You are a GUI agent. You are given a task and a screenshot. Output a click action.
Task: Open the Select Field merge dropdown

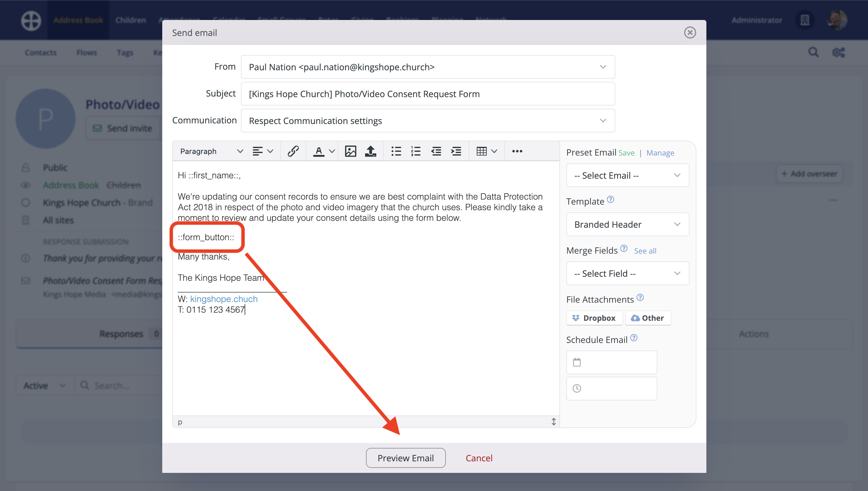pyautogui.click(x=627, y=273)
